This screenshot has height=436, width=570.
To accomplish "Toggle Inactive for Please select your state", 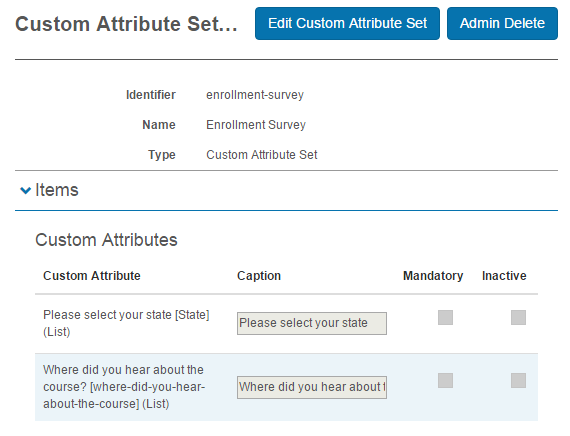I will click(518, 317).
